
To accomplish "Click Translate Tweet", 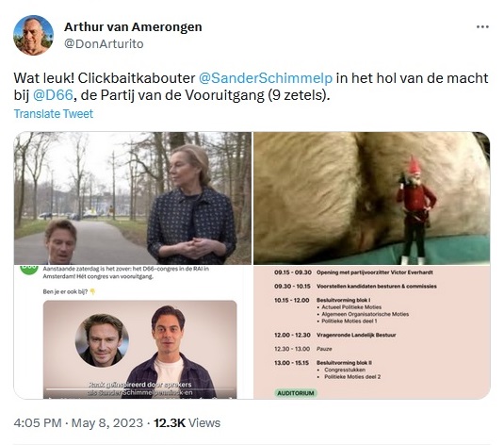I will (x=54, y=113).
